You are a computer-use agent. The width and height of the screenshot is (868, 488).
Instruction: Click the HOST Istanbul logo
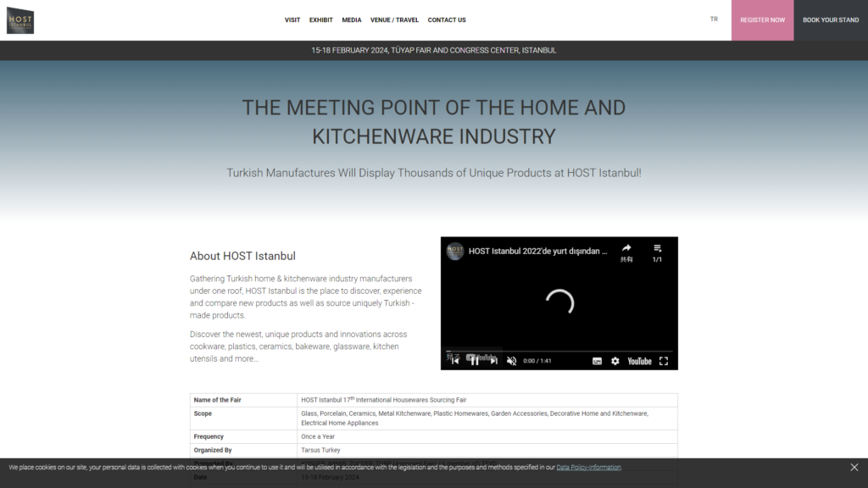(20, 20)
